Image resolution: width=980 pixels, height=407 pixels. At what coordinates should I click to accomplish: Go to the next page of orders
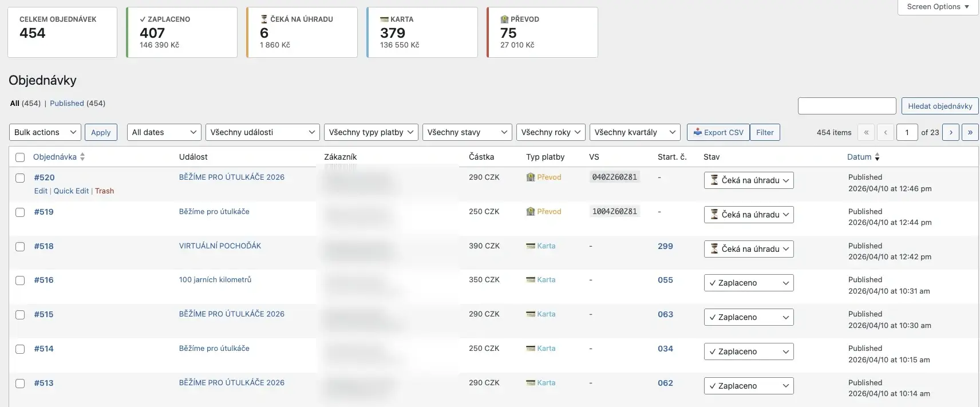951,132
